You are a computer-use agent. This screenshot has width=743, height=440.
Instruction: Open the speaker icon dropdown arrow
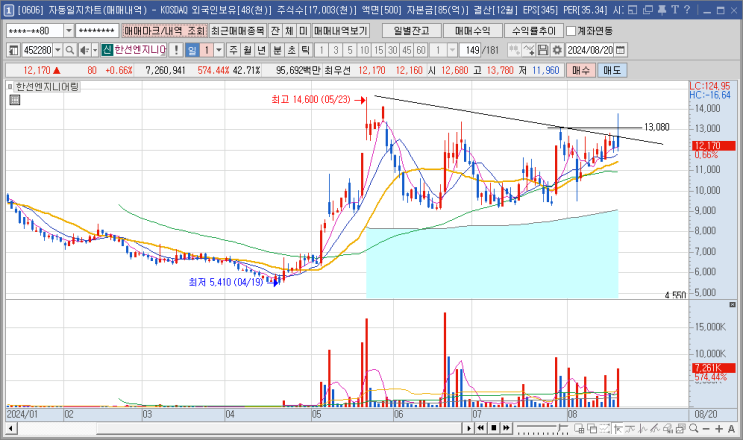pos(95,50)
